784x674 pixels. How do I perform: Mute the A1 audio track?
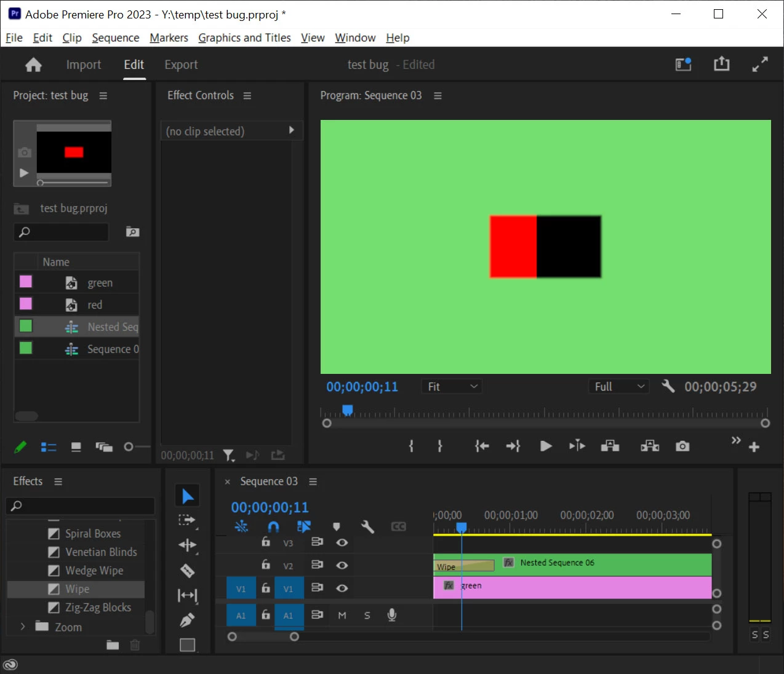342,615
